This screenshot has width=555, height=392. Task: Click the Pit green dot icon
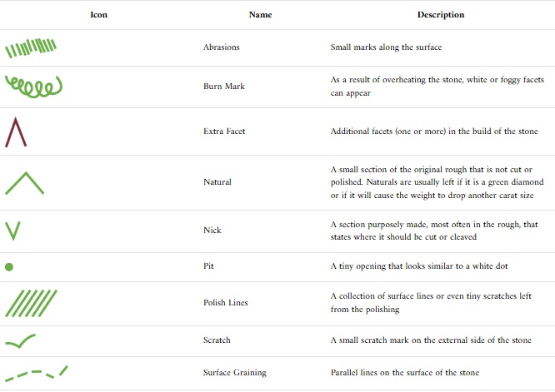click(9, 267)
